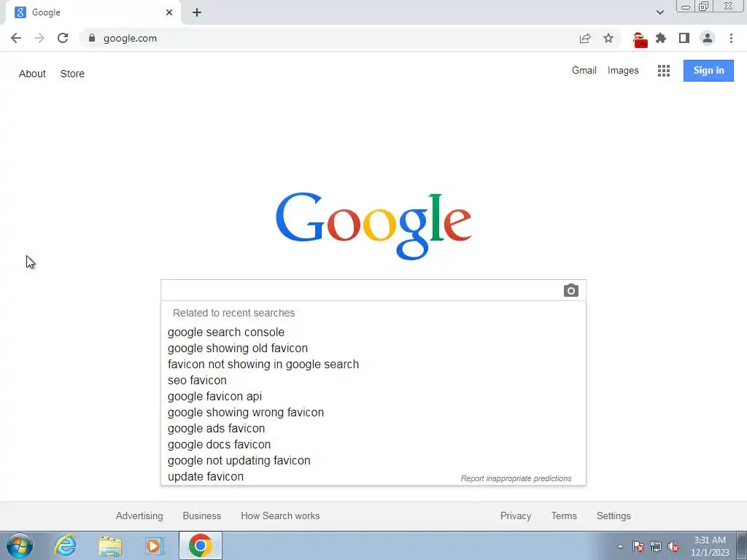Image resolution: width=747 pixels, height=560 pixels.
Task: Open the share this page icon
Action: [x=585, y=38]
